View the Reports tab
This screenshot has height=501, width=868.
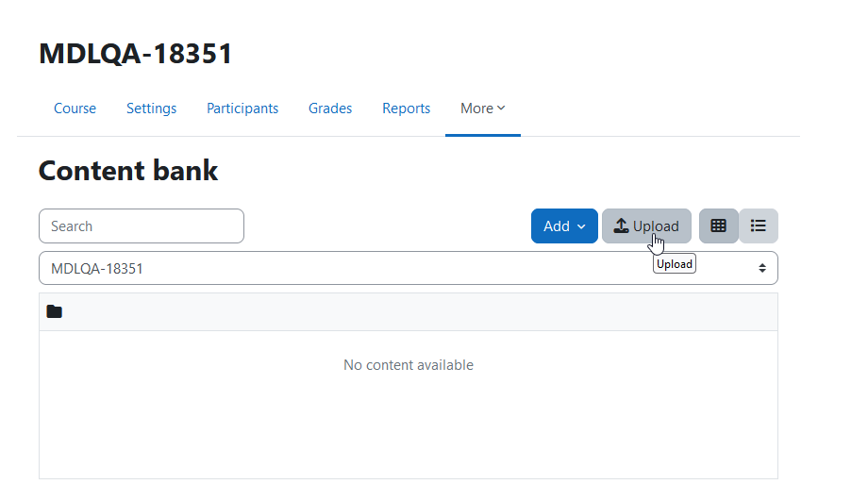[x=407, y=109]
